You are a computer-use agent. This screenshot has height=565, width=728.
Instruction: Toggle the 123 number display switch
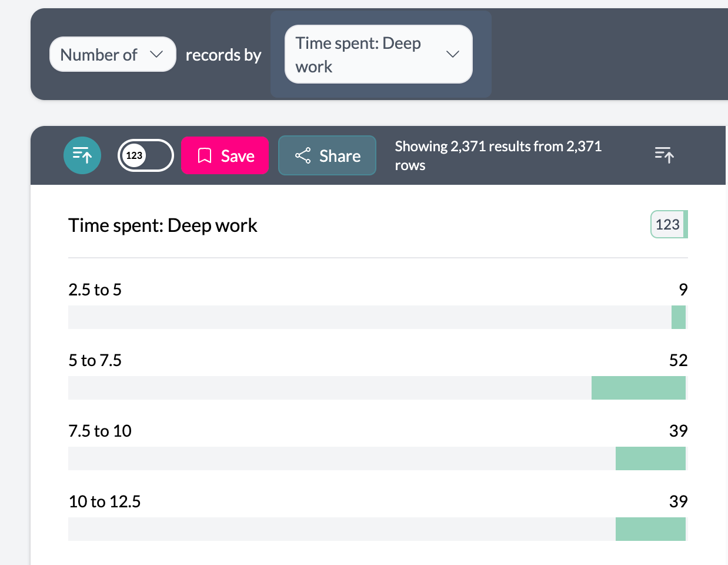pos(146,155)
